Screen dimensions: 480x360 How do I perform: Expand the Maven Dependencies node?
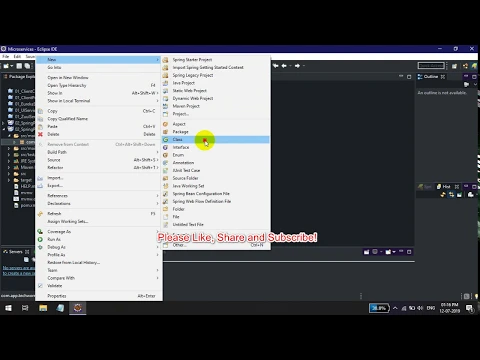(x=9, y=167)
